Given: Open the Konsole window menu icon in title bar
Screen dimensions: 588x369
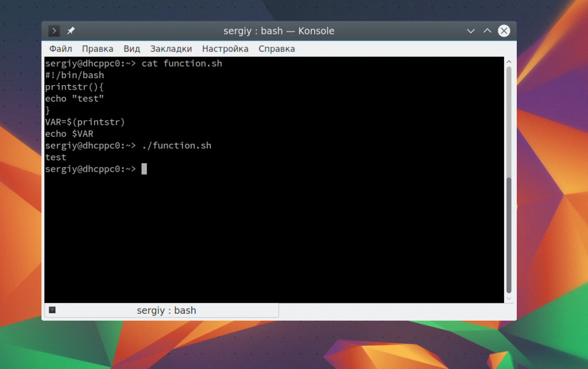Looking at the screenshot, I should (54, 31).
